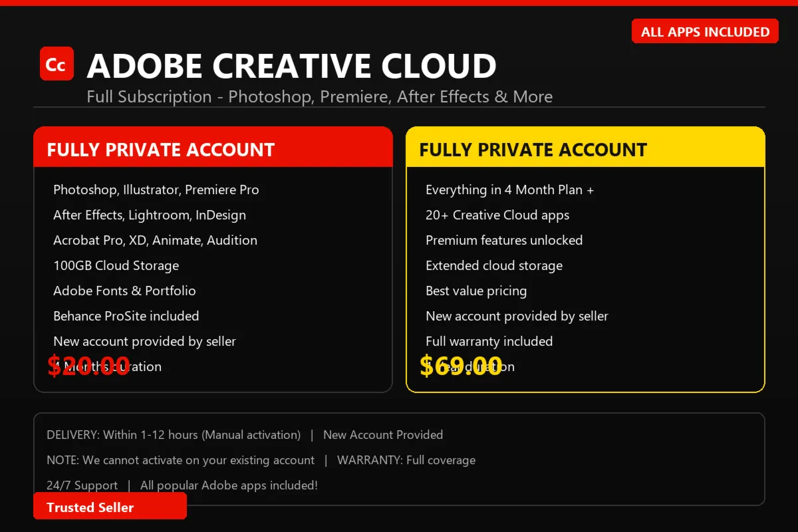798x532 pixels.
Task: Click Premium features unlocked line
Action: [504, 240]
